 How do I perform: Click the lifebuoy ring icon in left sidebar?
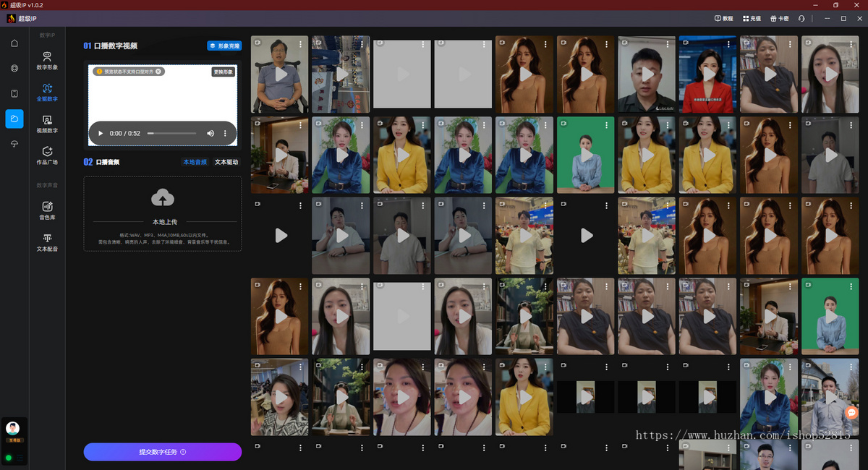click(14, 68)
